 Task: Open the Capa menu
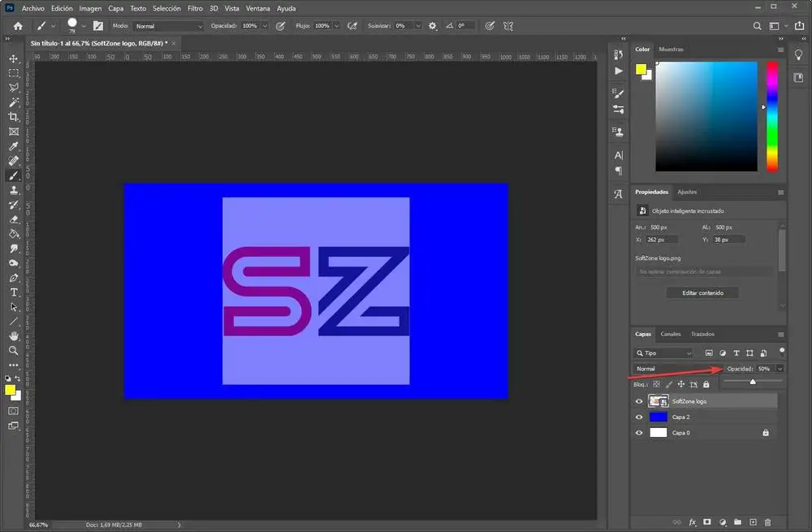pos(115,8)
